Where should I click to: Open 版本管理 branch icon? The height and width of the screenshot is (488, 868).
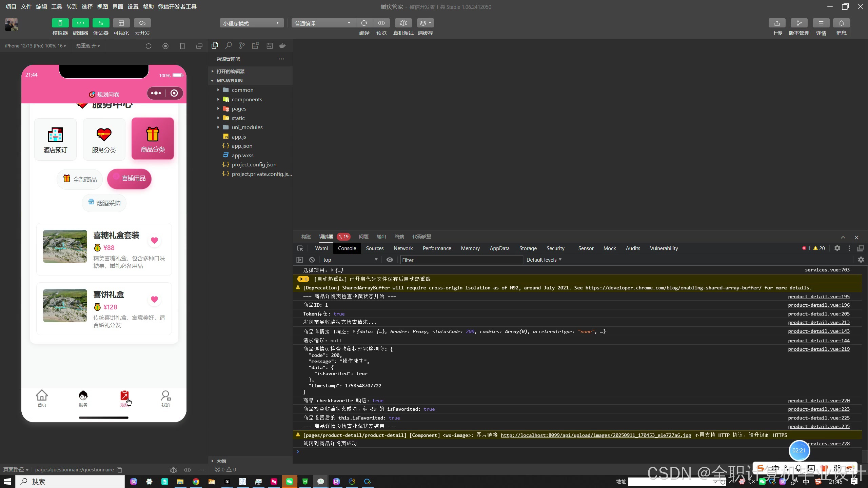(799, 23)
